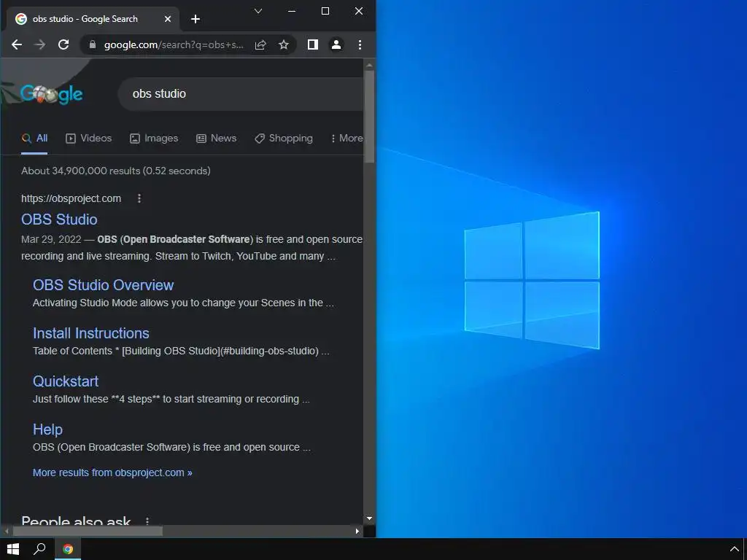Screen dimensions: 747x560
Task: Open options dots beside People also ask
Action: point(147,521)
